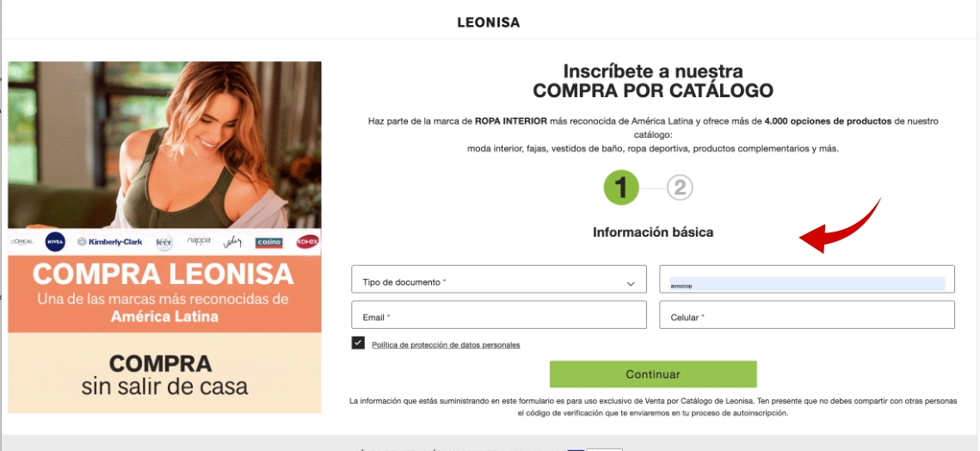This screenshot has height=451, width=980.
Task: Click the COMPRA LEONISA orange banner text
Action: (x=163, y=274)
